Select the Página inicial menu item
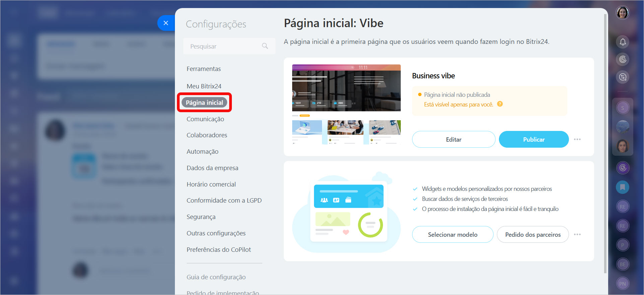 tap(204, 102)
